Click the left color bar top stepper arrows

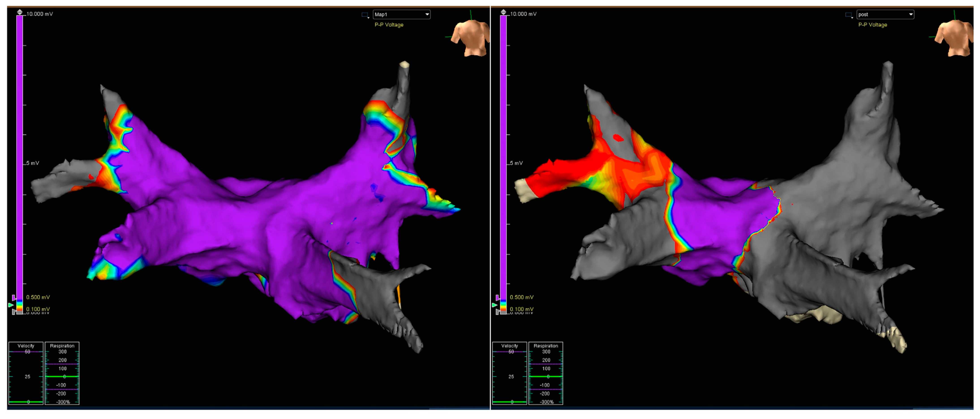point(20,12)
